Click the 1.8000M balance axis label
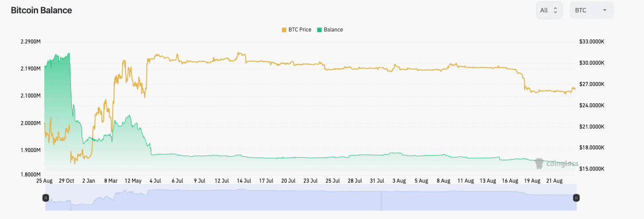The width and height of the screenshot is (644, 219). 31,174
